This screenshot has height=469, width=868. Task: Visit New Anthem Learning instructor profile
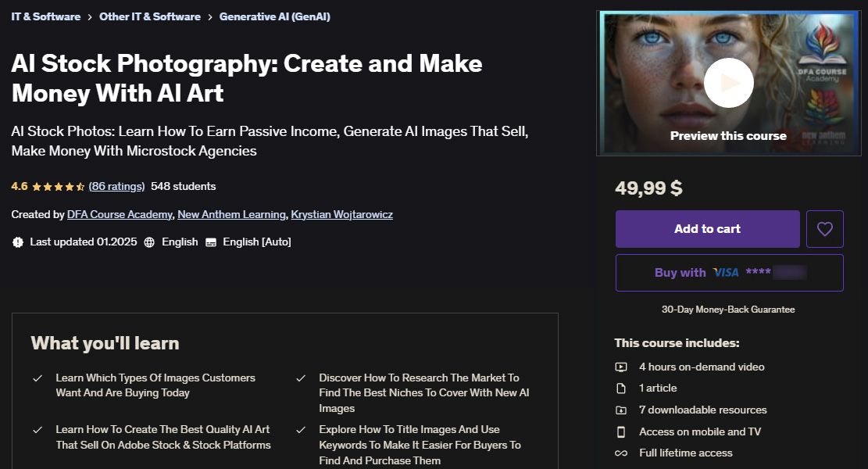(x=231, y=214)
